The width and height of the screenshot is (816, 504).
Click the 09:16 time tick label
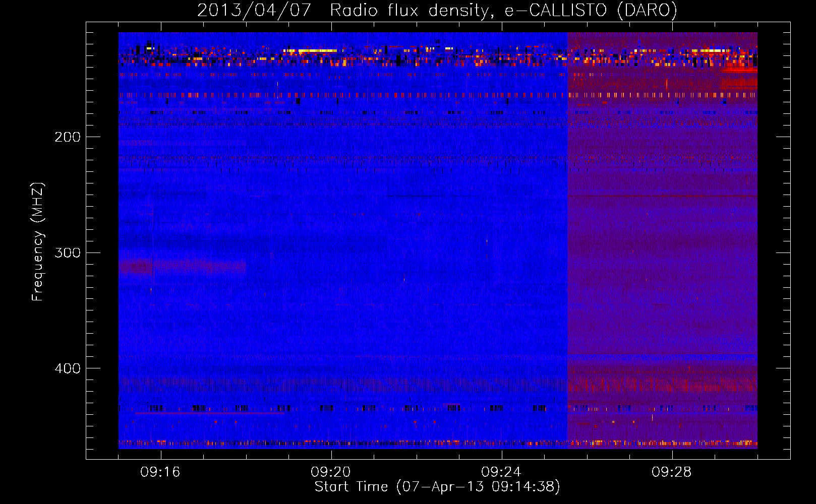[160, 472]
